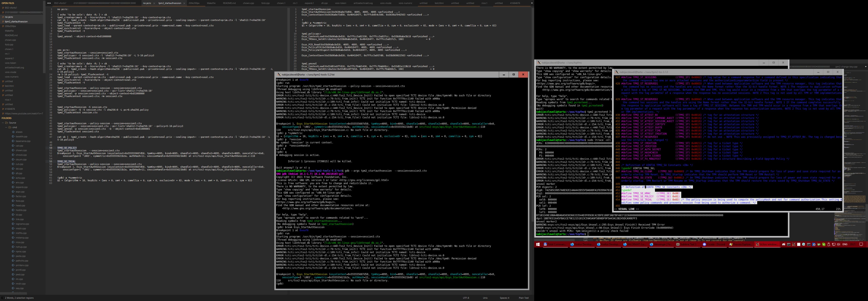Switch to the Makefile tab
868x301 pixels.
click(x=211, y=3)
